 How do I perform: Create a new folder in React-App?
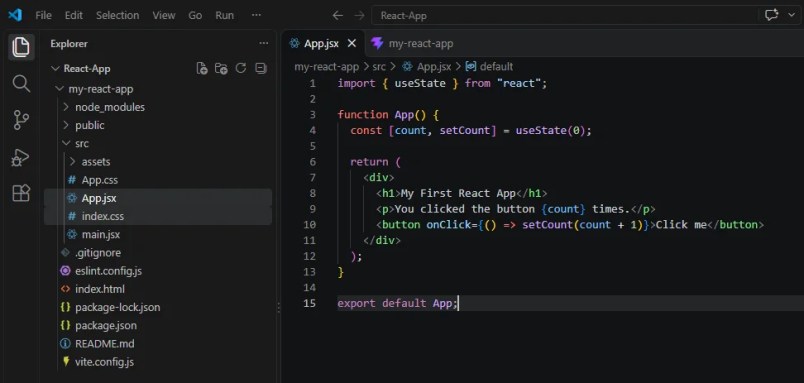[x=221, y=68]
